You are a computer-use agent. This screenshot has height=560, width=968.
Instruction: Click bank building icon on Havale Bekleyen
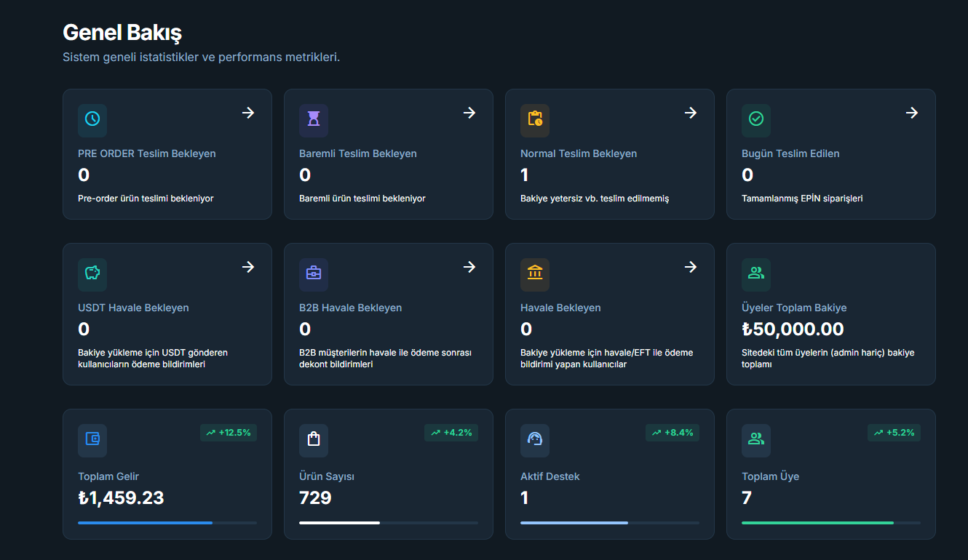535,274
